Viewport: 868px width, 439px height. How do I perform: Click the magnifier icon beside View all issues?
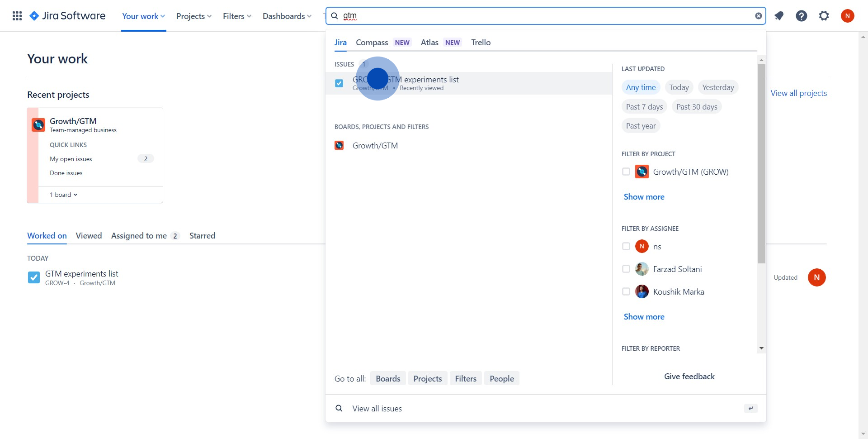(339, 408)
